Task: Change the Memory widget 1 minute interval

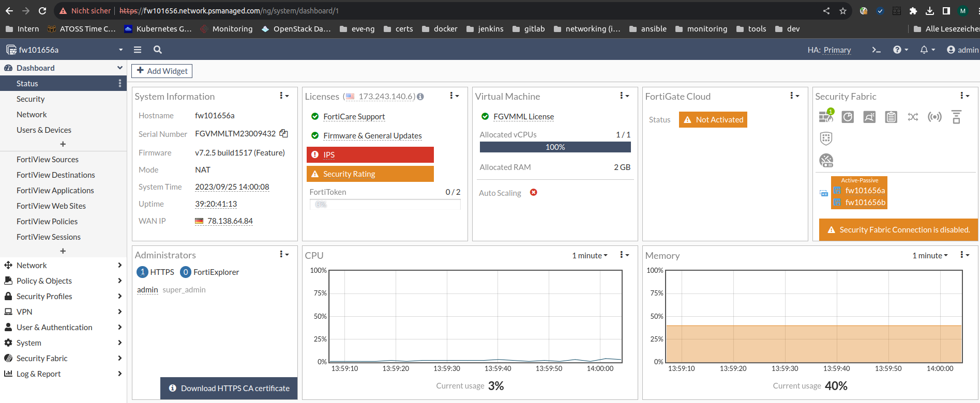Action: click(930, 255)
